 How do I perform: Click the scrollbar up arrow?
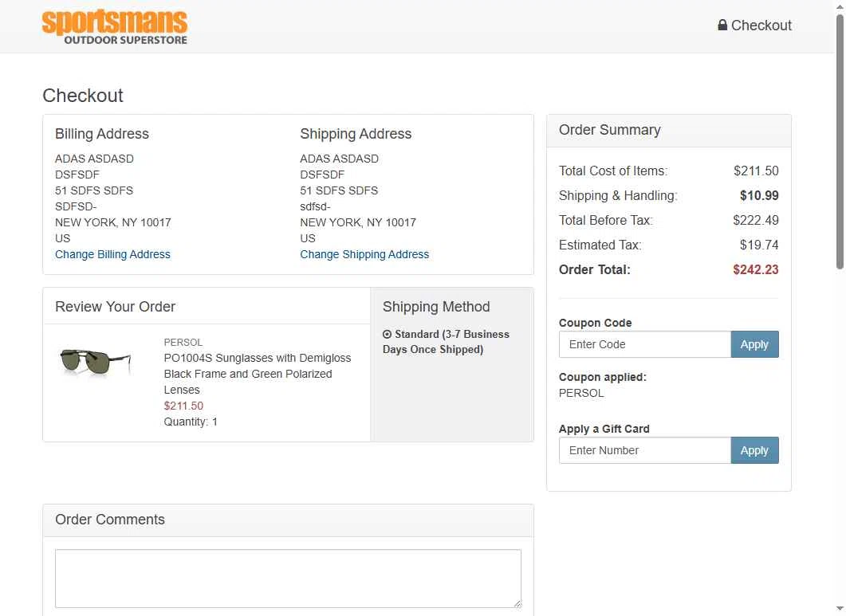pos(840,6)
